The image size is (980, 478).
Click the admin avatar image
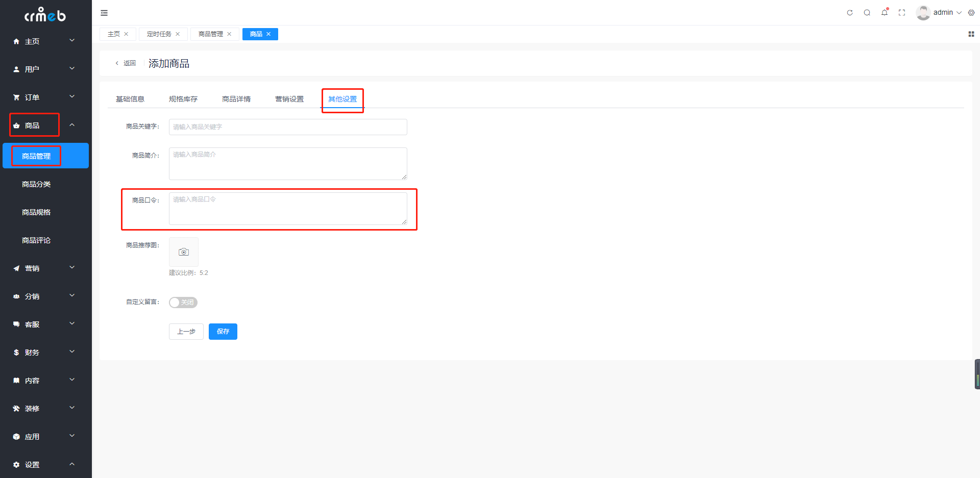[x=923, y=13]
